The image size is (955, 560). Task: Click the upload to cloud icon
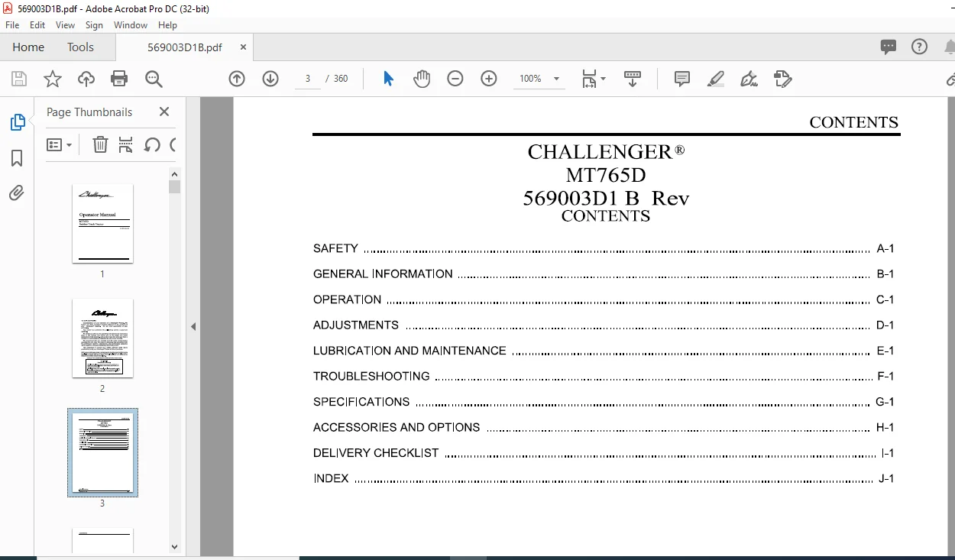86,79
